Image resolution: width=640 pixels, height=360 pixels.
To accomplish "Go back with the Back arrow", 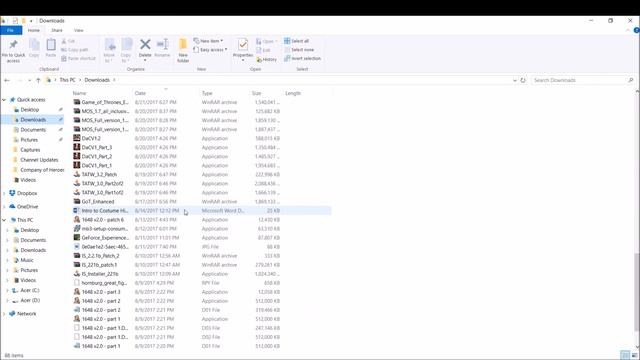I will click(7, 80).
